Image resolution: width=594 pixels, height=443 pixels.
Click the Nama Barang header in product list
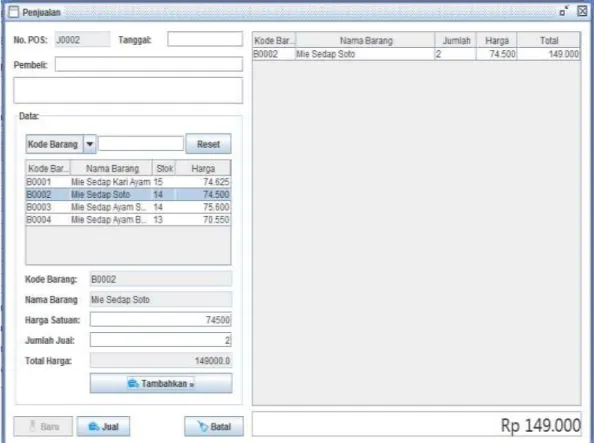coord(112,168)
